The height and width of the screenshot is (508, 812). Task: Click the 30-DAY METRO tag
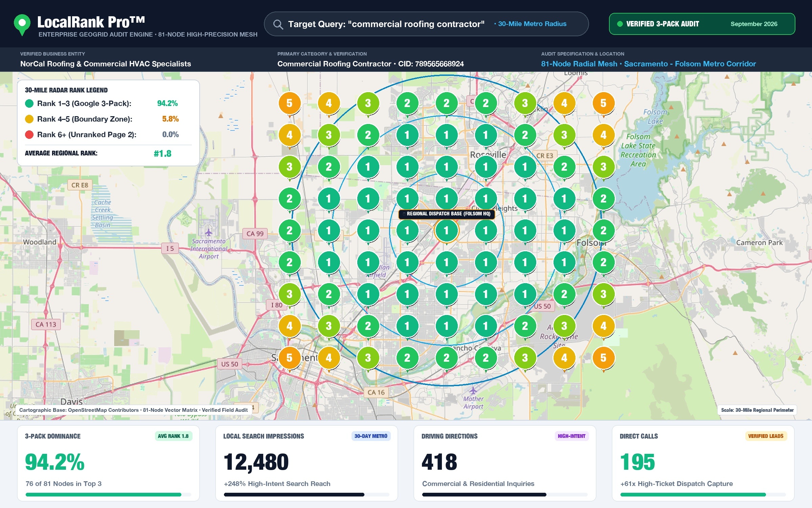pos(371,436)
